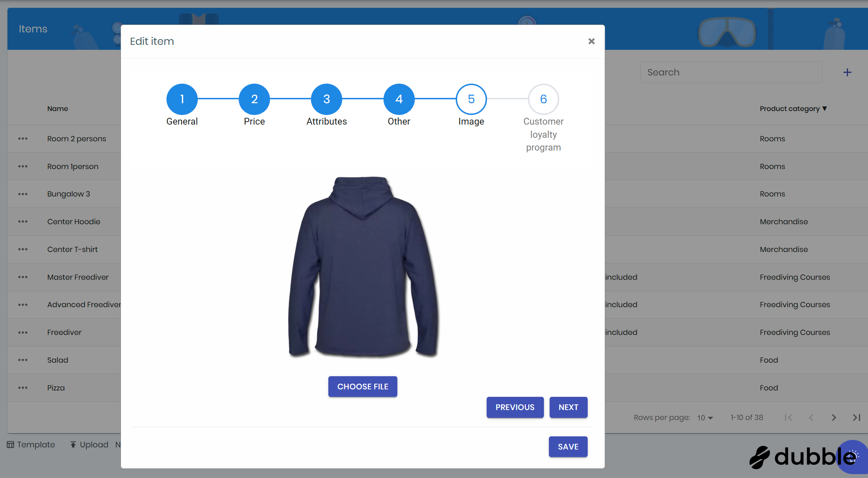Open options menu for Salad
The image size is (868, 478).
point(23,360)
